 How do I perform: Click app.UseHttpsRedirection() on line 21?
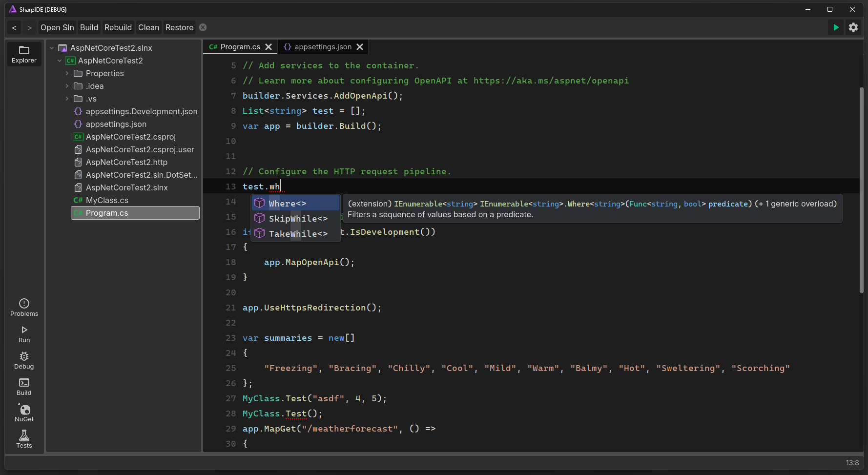point(311,308)
